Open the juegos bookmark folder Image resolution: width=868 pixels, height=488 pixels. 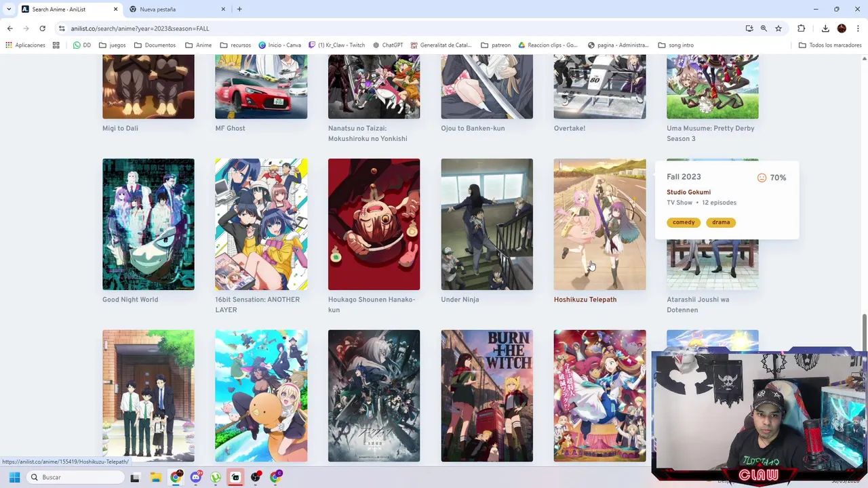point(113,45)
